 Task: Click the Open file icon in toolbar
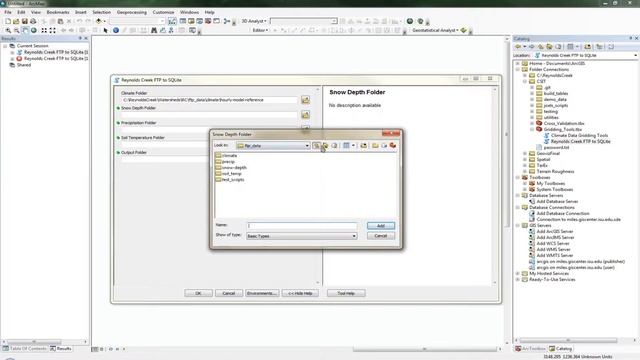click(16, 21)
